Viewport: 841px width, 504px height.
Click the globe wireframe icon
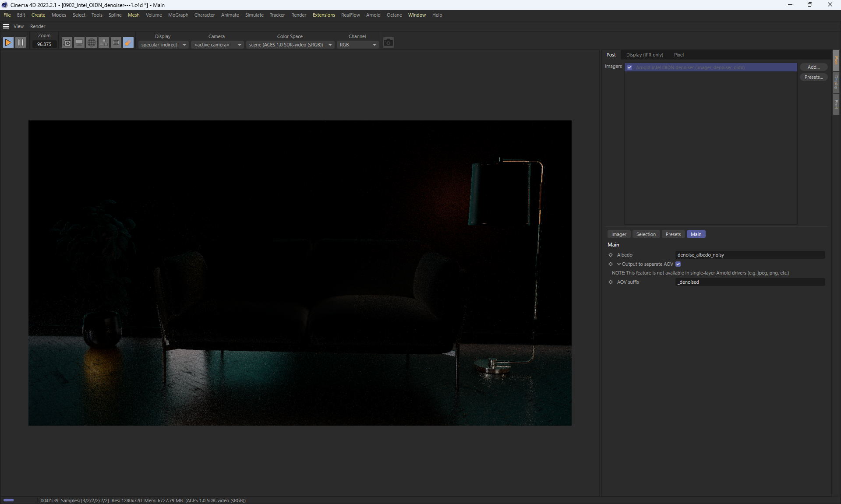pos(92,42)
